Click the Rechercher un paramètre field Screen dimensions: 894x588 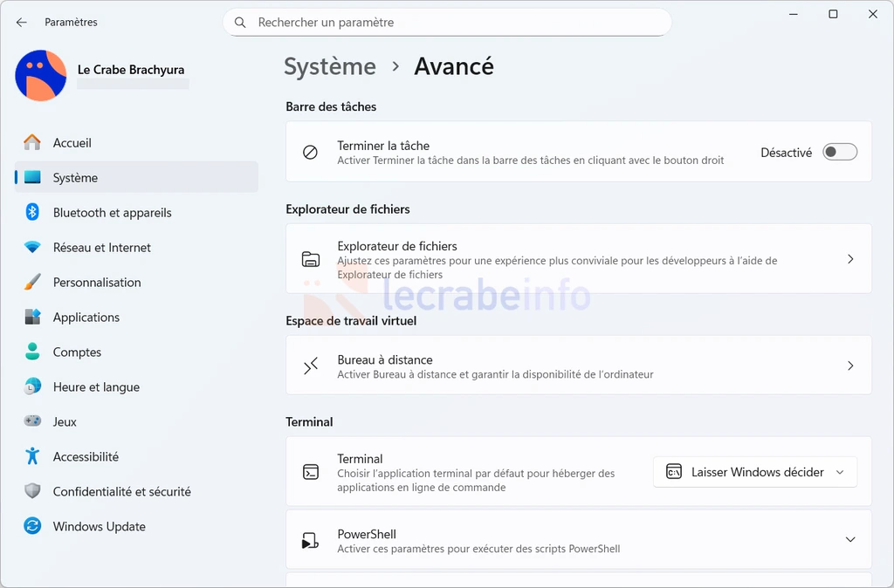point(447,22)
